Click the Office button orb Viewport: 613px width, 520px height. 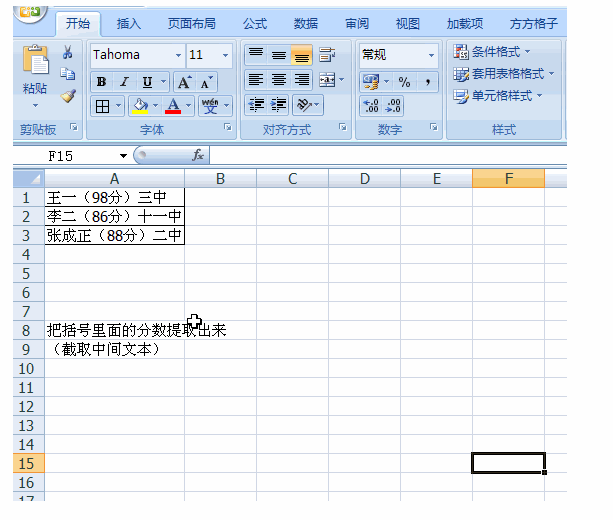tap(30, 13)
